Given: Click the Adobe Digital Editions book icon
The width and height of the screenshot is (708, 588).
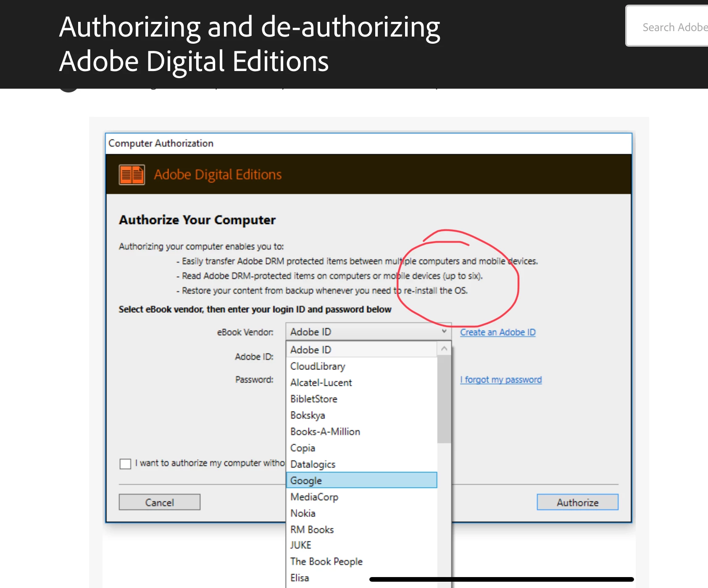Looking at the screenshot, I should [x=132, y=175].
